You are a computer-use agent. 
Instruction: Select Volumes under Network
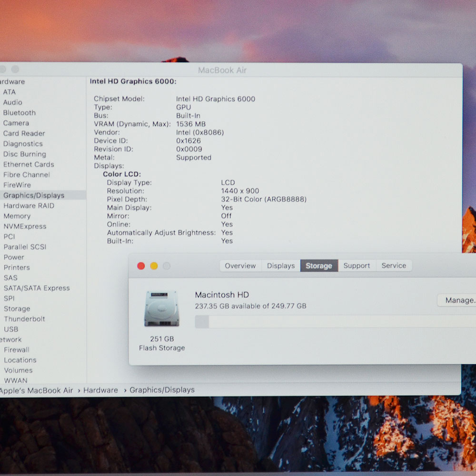tap(18, 370)
